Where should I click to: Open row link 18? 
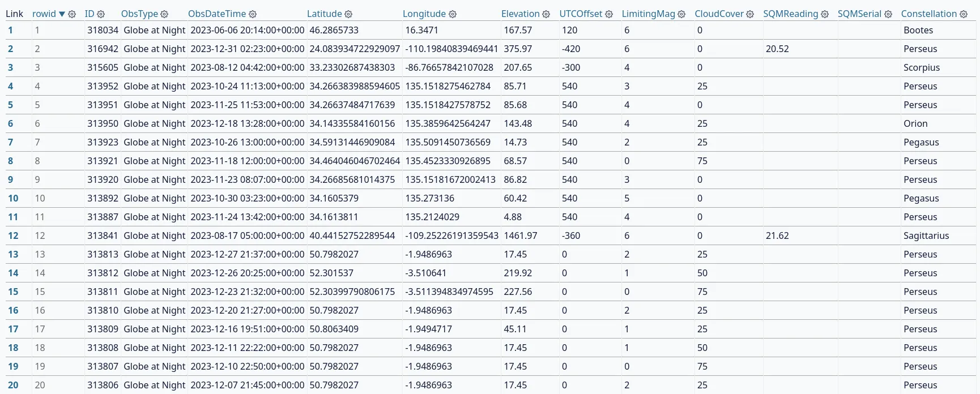[x=13, y=348]
